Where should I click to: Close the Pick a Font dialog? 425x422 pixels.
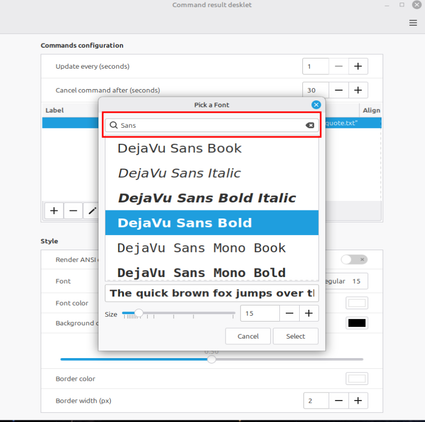point(316,105)
